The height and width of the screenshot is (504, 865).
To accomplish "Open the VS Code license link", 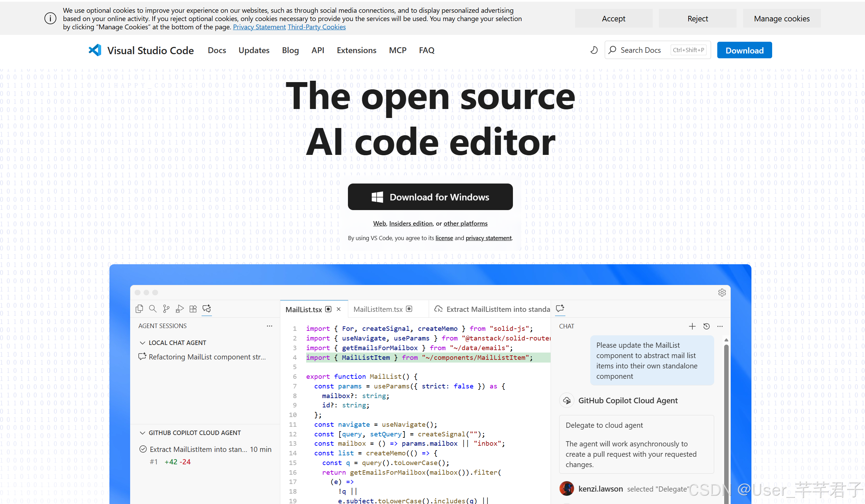I will point(444,238).
